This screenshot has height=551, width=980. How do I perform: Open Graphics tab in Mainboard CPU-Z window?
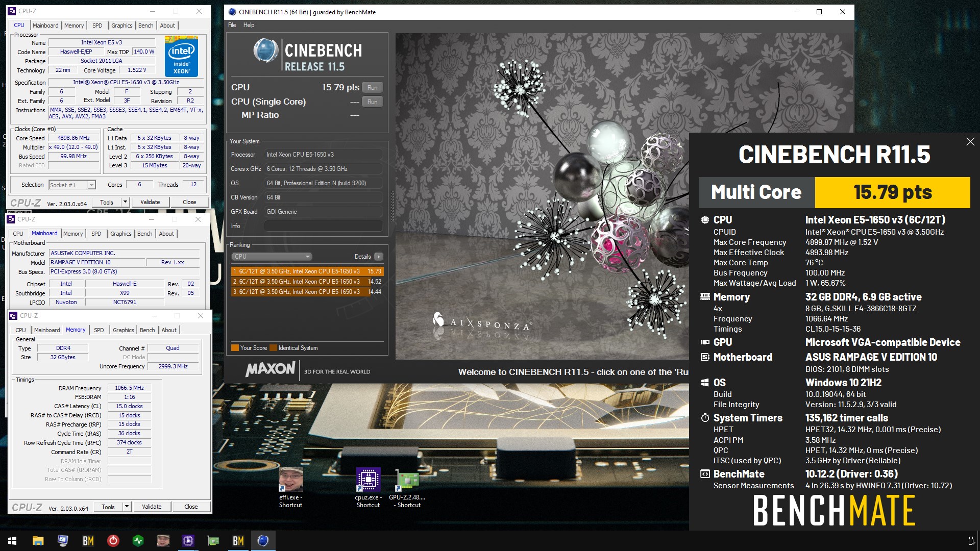[121, 234]
